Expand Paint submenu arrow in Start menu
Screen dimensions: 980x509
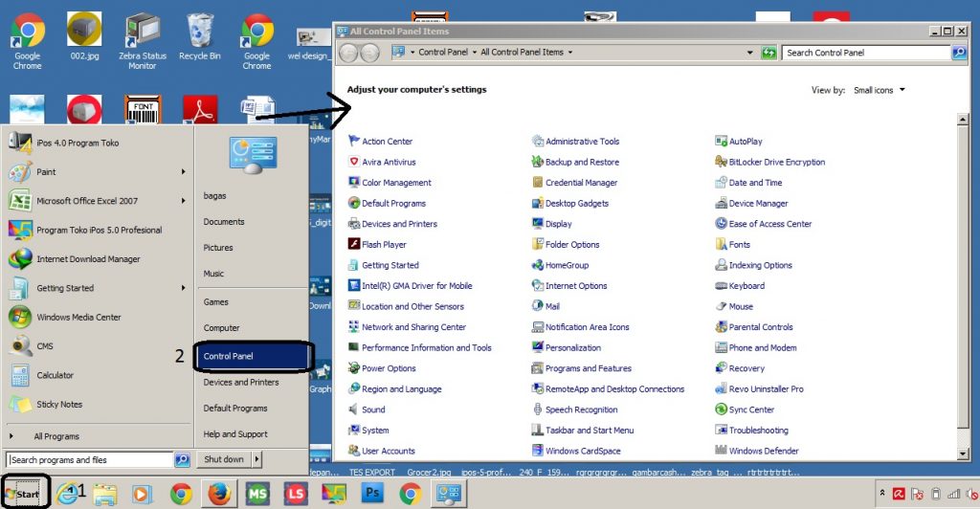(x=183, y=172)
